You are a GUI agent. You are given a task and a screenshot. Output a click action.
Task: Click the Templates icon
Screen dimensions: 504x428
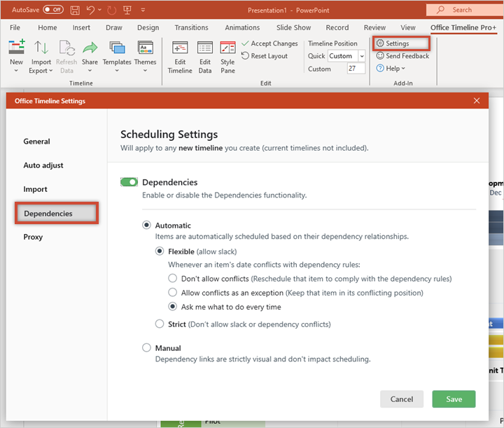(117, 48)
